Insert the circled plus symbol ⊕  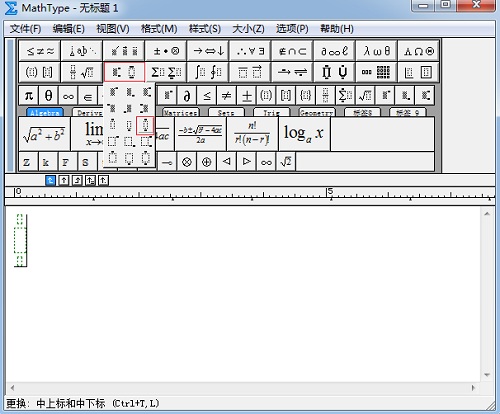(x=207, y=162)
